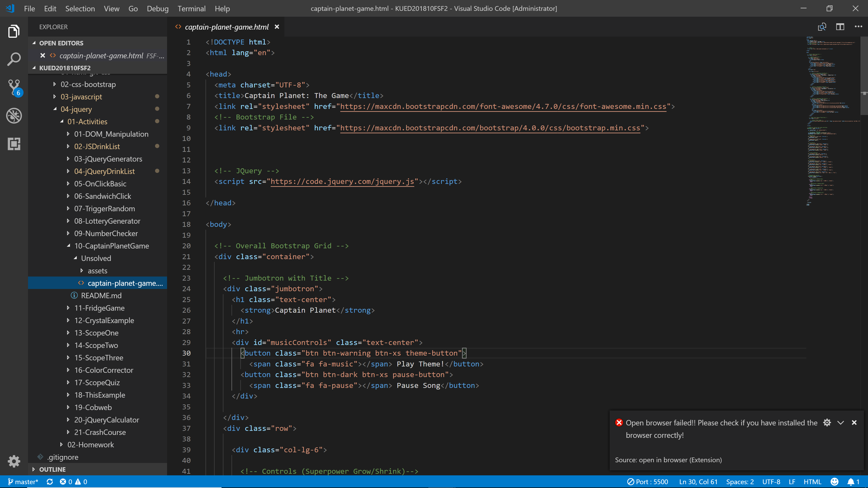This screenshot has height=488, width=868.
Task: Expand the OUTLINE section
Action: click(52, 469)
